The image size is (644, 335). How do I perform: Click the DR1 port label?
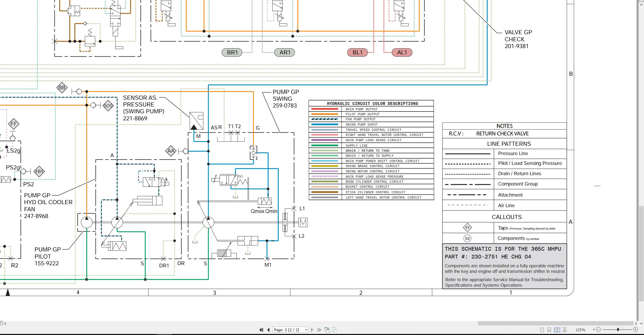point(164,266)
